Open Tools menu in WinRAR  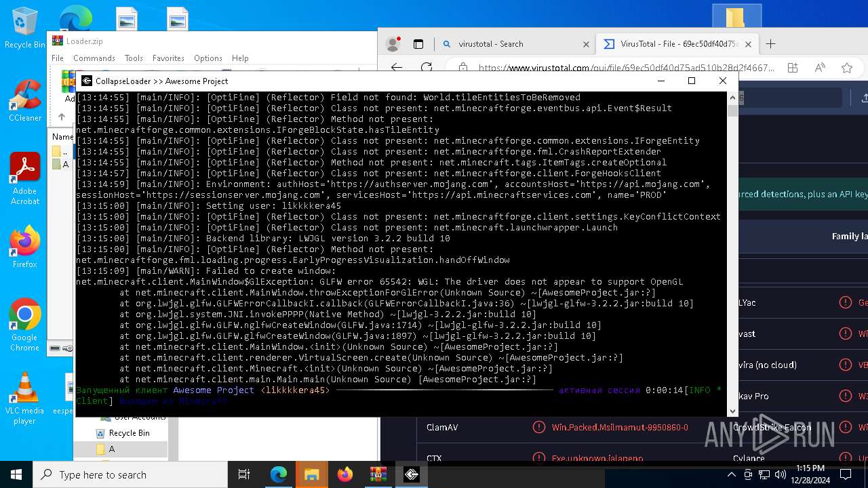134,58
